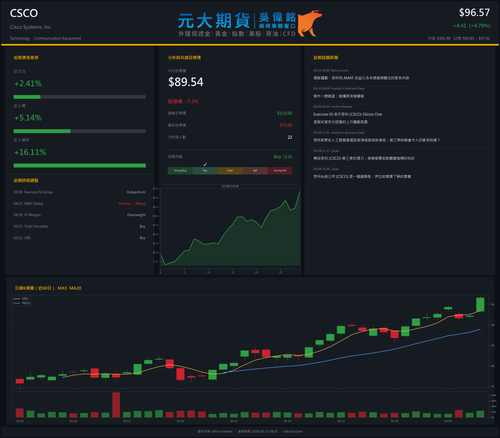Image resolution: width=500 pixels, height=438 pixels.
Task: Open the Evercore ISI Group Outperform row
Action: pyautogui.click(x=79, y=192)
